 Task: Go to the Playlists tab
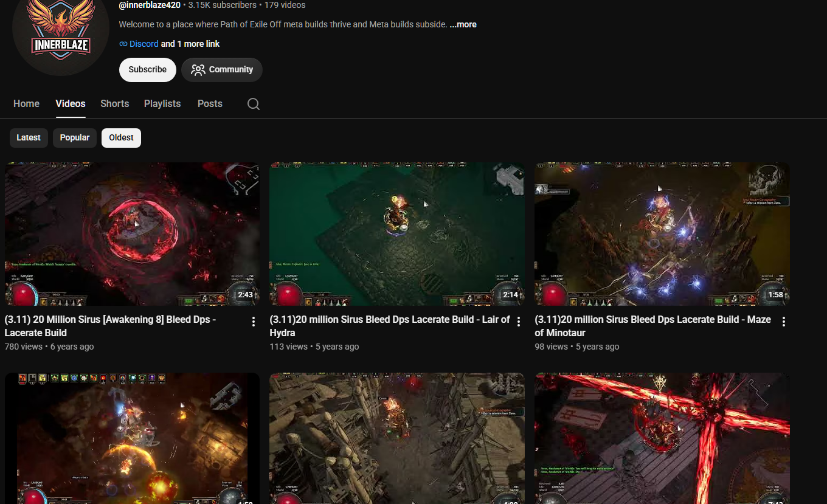click(162, 104)
